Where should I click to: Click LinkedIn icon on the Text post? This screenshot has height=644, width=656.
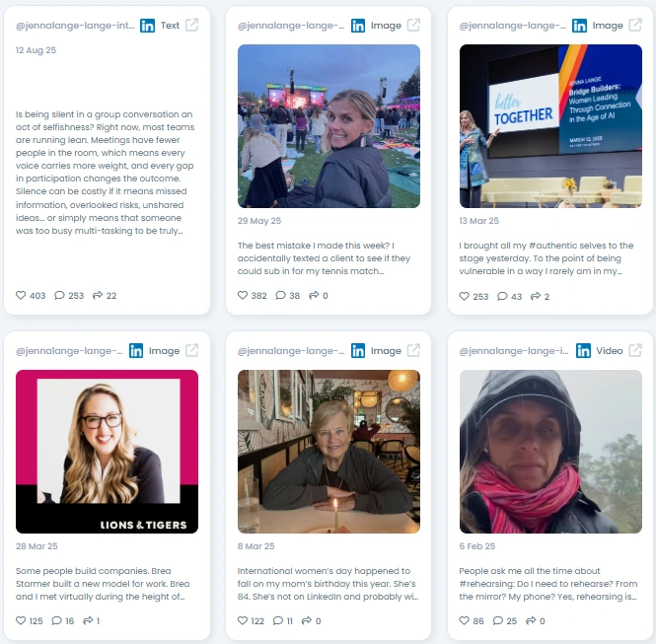[147, 26]
